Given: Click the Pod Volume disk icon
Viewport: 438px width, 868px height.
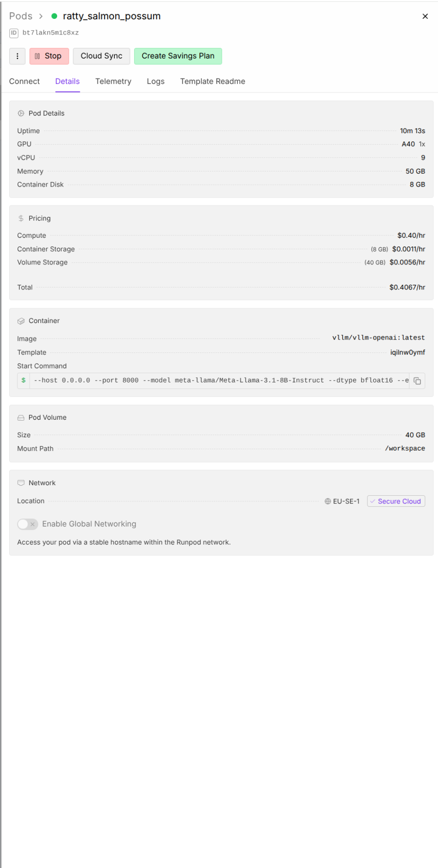Looking at the screenshot, I should point(21,418).
